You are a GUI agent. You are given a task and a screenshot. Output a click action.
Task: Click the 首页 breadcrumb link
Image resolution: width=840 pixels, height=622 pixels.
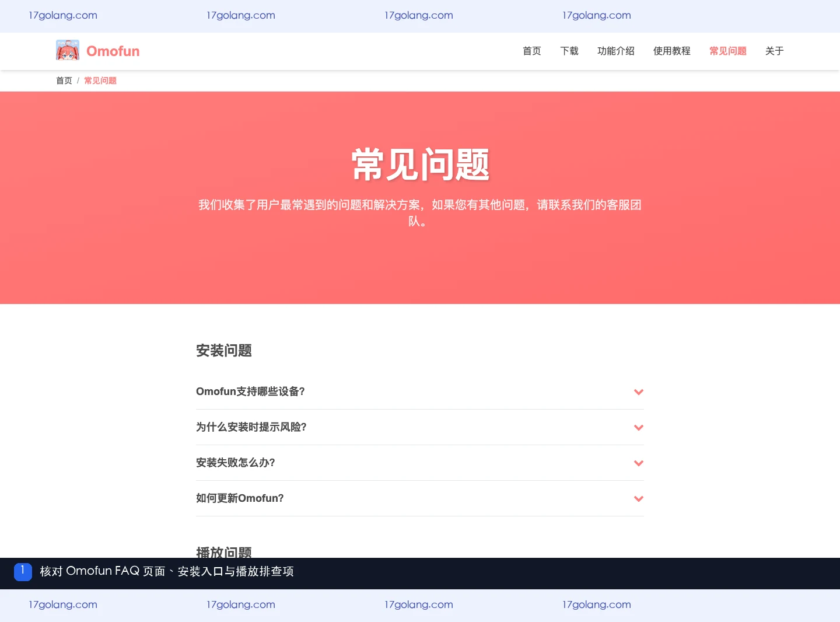click(64, 81)
